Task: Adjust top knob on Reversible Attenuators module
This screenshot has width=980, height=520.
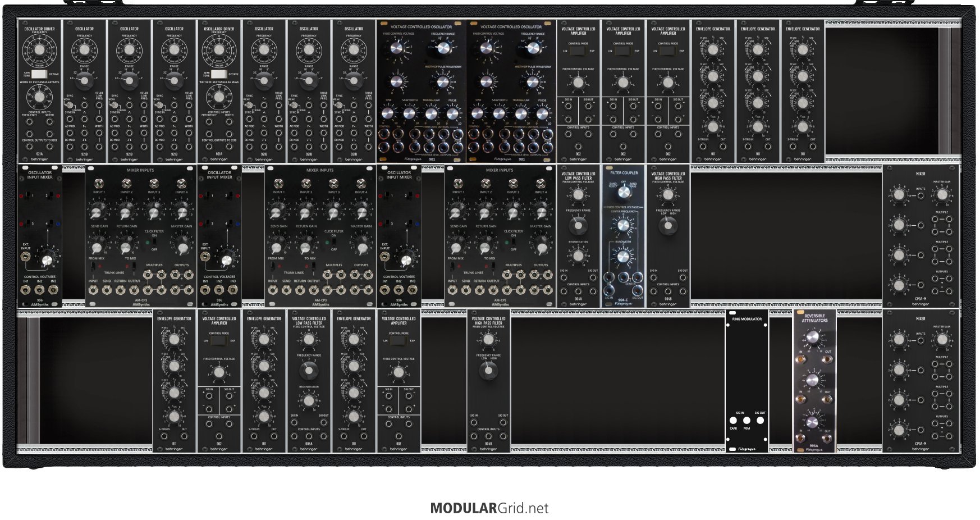Action: [814, 337]
